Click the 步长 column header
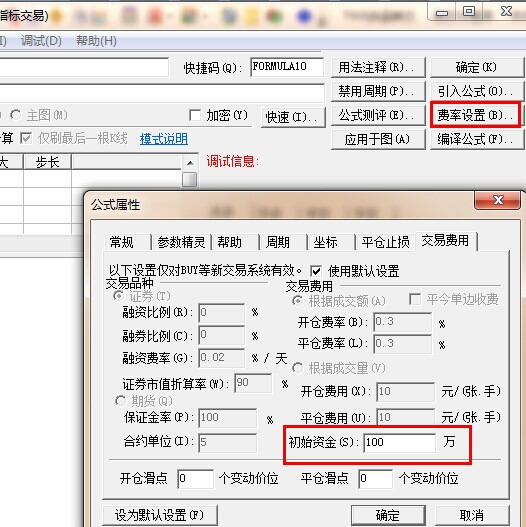 pyautogui.click(x=47, y=162)
